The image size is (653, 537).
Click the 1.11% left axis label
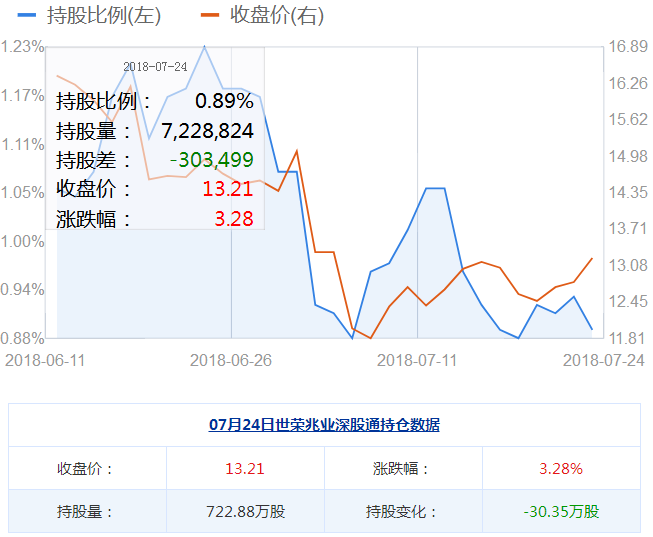[x=22, y=145]
